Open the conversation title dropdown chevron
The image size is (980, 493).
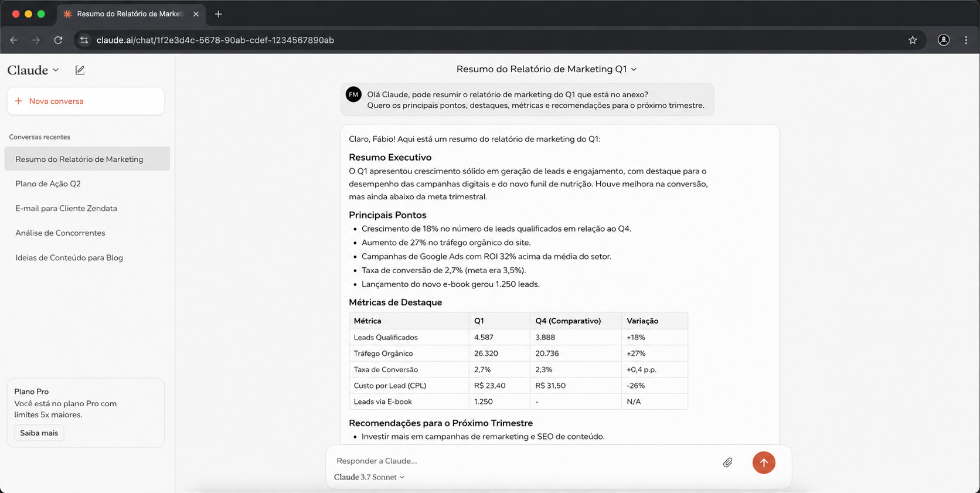(x=634, y=69)
